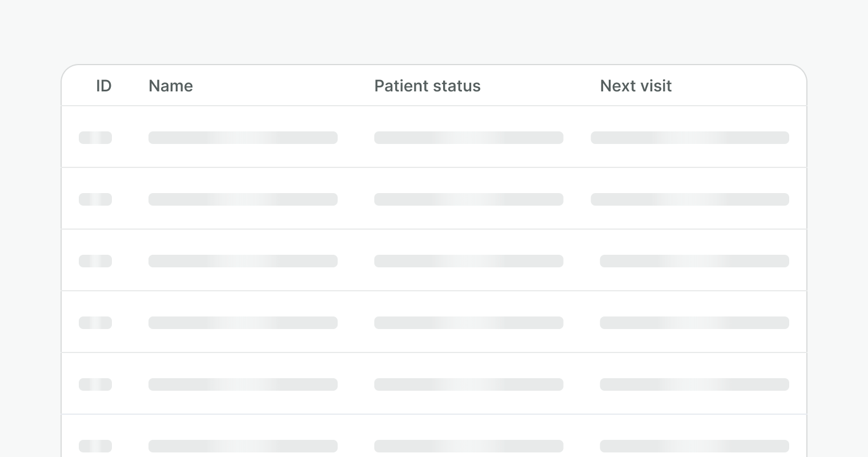Select second row's Name loading placeholder

[243, 199]
